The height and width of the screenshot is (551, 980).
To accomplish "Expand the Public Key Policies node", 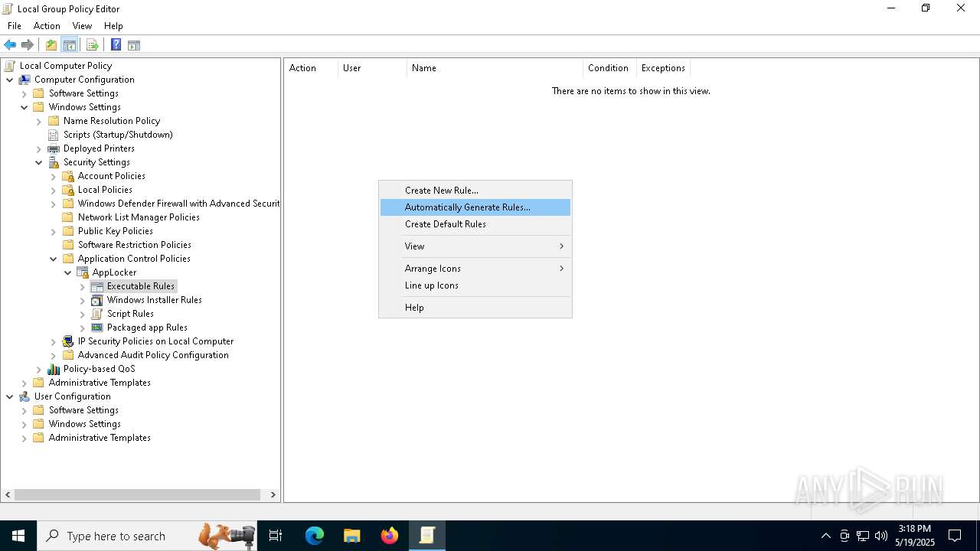I will 54,231.
